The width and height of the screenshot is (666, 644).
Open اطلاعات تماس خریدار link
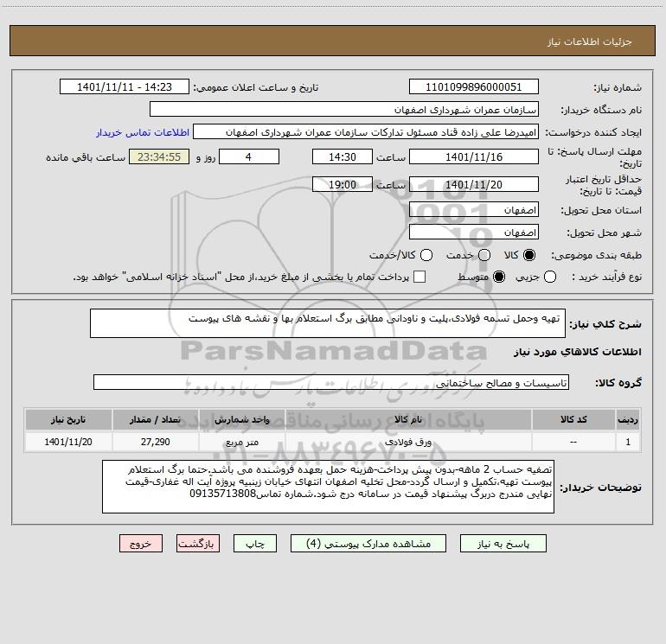[143, 133]
